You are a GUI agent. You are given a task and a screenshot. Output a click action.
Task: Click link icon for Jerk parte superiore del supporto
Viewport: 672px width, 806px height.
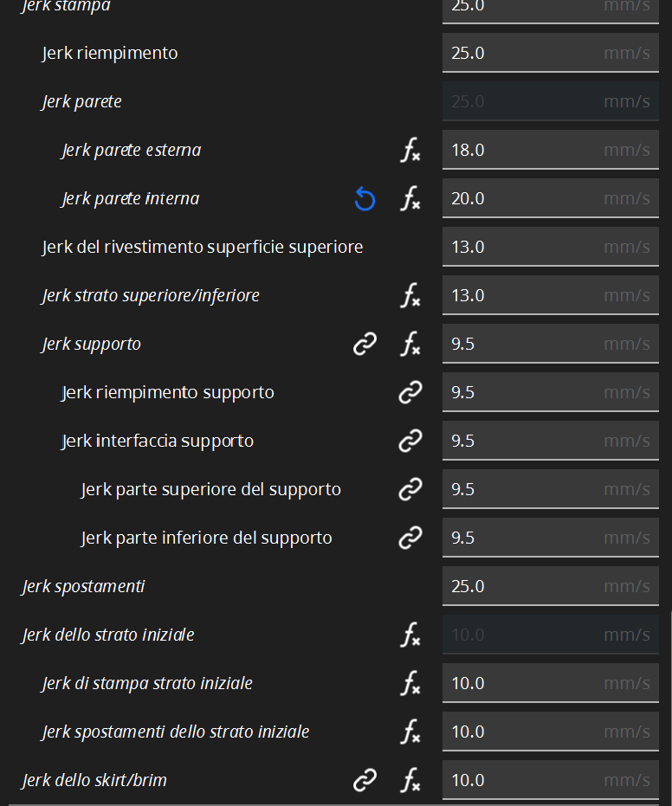point(410,490)
